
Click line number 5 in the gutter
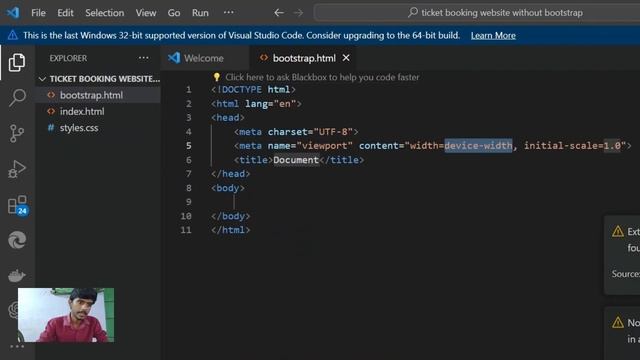point(189,146)
